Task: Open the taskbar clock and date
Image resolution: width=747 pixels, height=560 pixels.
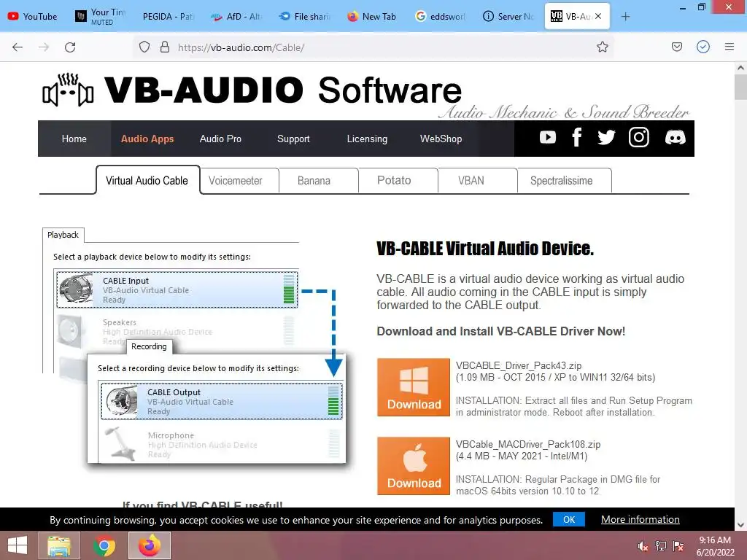Action: pos(715,546)
